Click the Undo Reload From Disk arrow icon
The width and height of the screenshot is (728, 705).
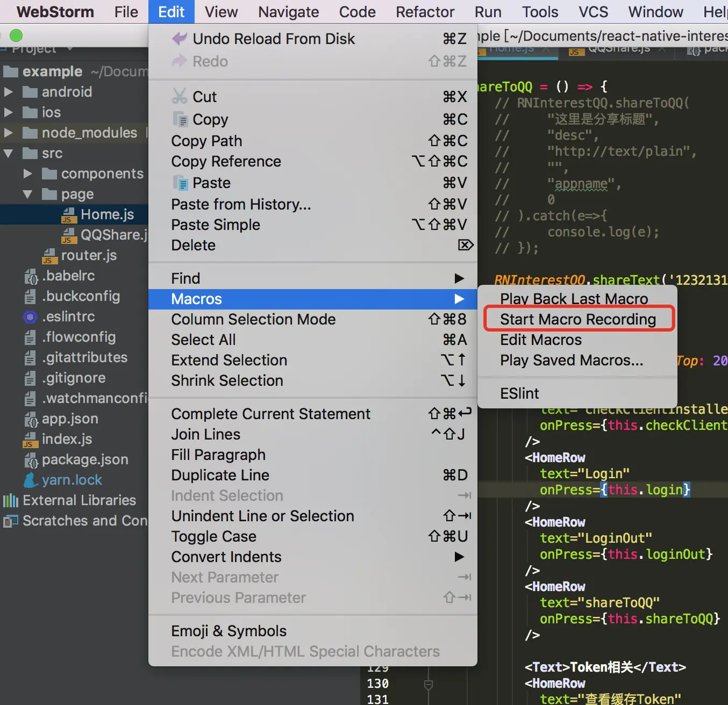click(179, 39)
